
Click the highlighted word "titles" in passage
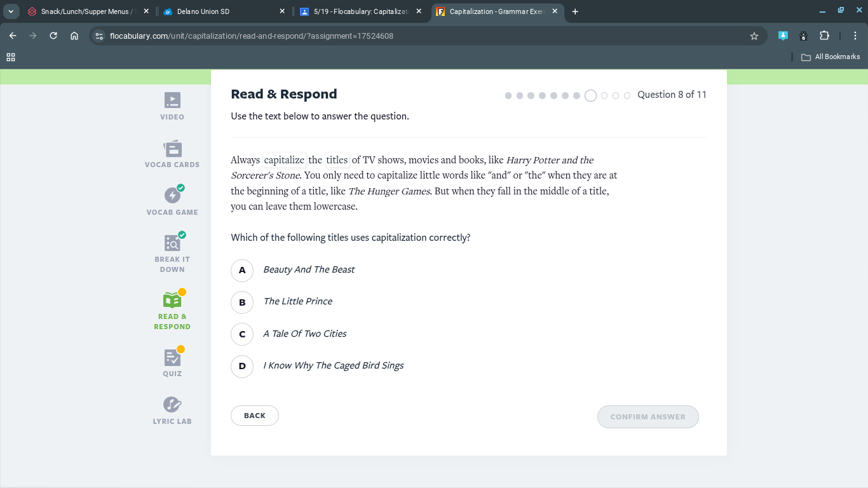pos(337,160)
